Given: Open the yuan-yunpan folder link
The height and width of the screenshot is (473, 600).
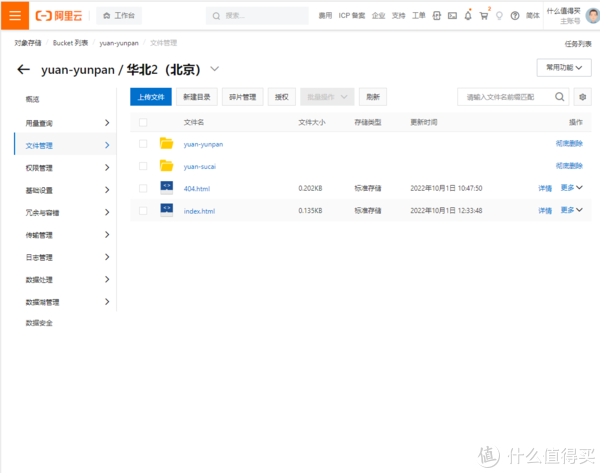Looking at the screenshot, I should click(x=203, y=144).
